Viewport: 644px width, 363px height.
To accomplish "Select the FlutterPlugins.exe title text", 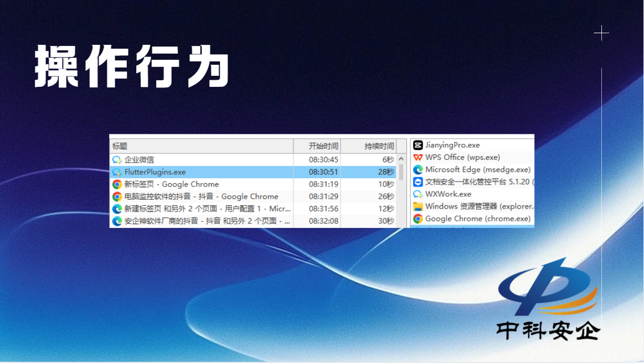I will [155, 172].
